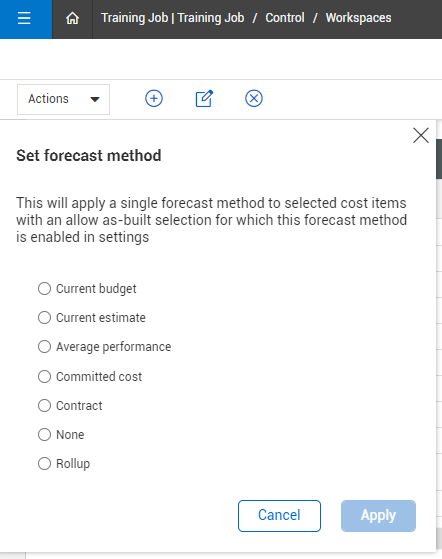Click the edit pencil icon
Screen dimensions: 442x559
(x=204, y=98)
